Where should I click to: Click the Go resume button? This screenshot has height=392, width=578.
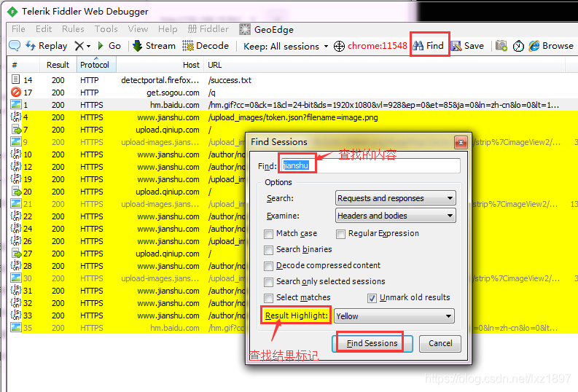(109, 46)
